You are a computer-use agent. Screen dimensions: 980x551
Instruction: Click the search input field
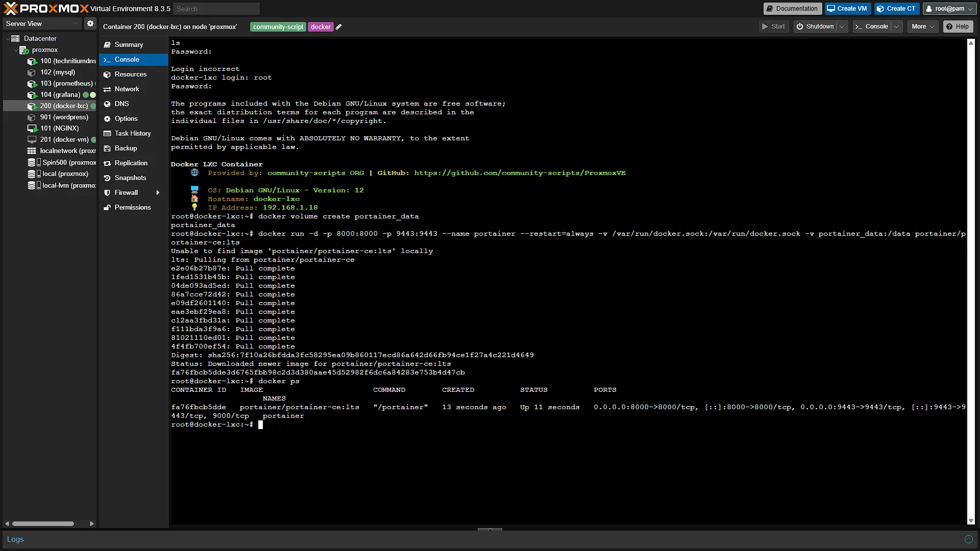click(x=216, y=9)
